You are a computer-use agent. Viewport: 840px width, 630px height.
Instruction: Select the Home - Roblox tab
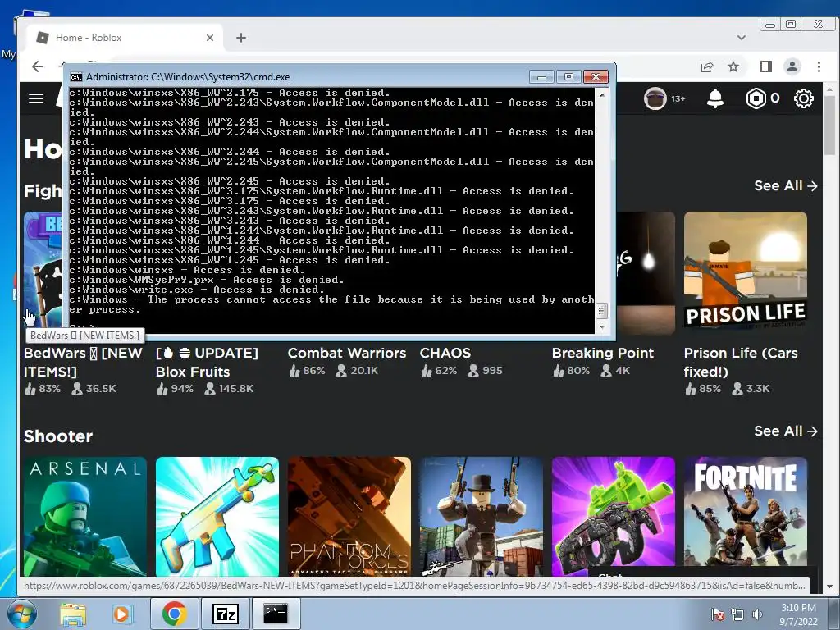[x=125, y=38]
